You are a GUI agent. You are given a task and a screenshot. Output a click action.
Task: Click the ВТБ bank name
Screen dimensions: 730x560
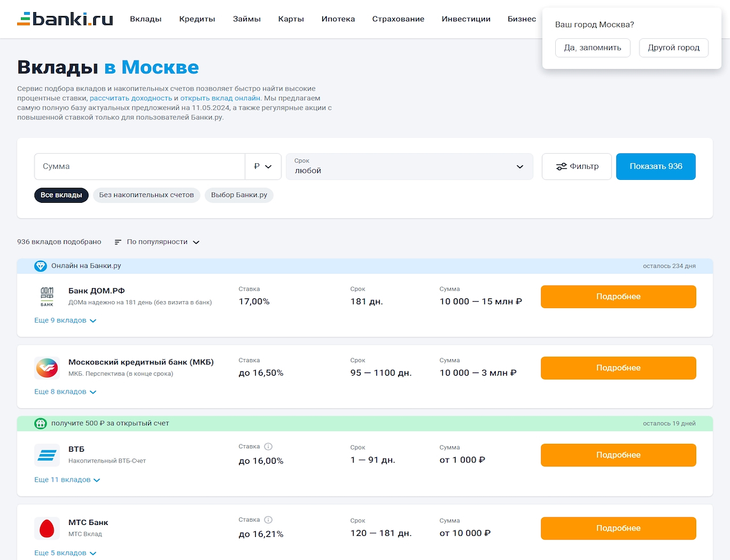pyautogui.click(x=77, y=449)
